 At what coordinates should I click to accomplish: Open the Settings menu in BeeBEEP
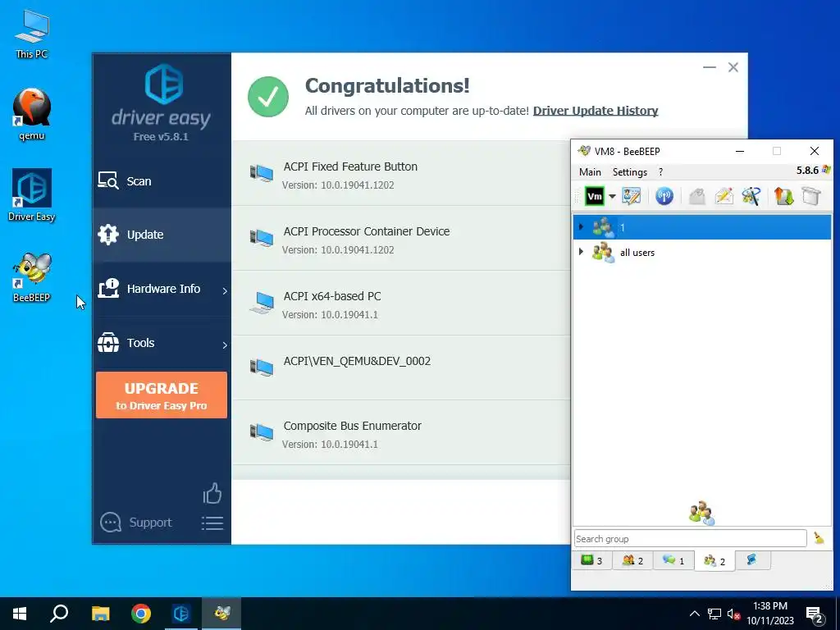tap(629, 172)
